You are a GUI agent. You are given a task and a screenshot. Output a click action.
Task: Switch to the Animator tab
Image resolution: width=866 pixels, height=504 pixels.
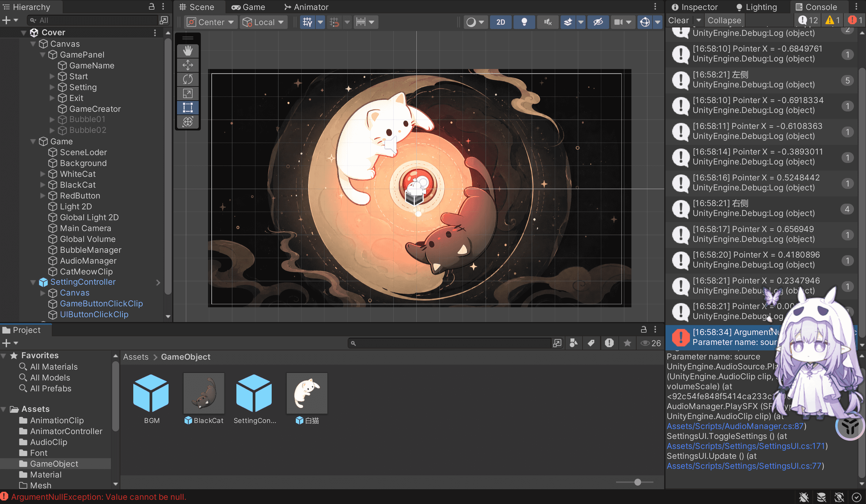(x=306, y=7)
